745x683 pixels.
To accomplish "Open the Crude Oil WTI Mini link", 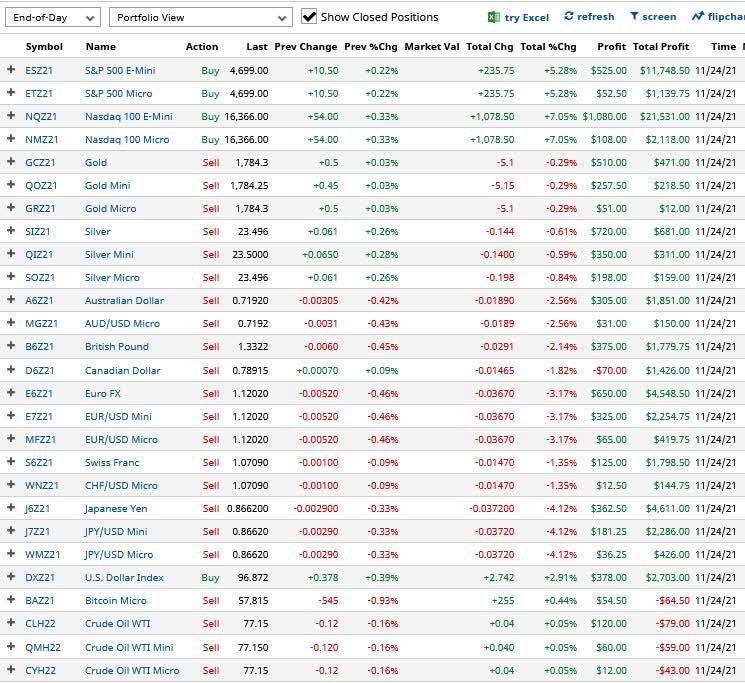I will pos(129,647).
